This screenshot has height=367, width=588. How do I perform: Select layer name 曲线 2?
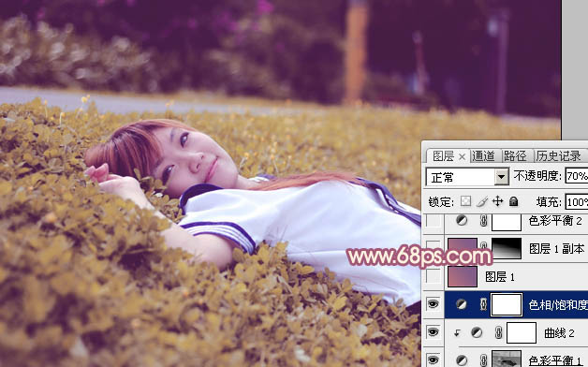coord(559,333)
